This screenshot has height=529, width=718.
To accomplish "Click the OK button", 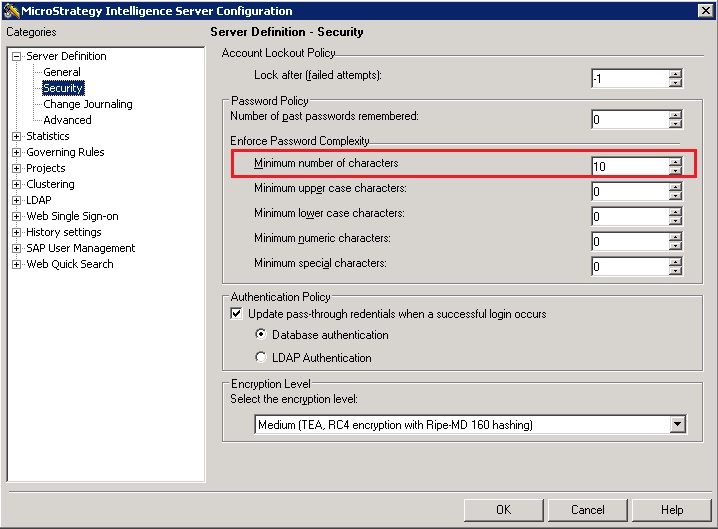I will point(504,510).
